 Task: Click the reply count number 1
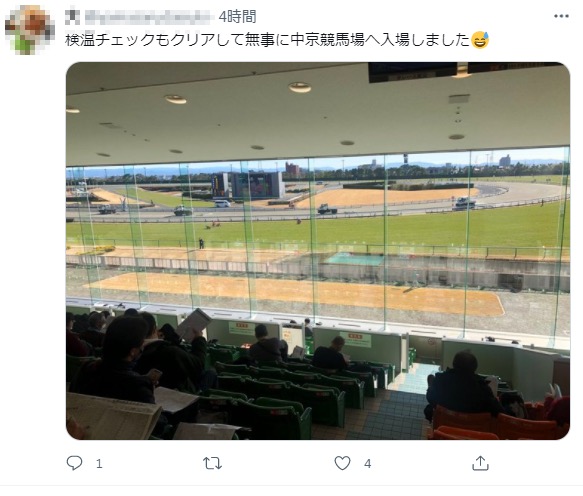[x=99, y=464]
